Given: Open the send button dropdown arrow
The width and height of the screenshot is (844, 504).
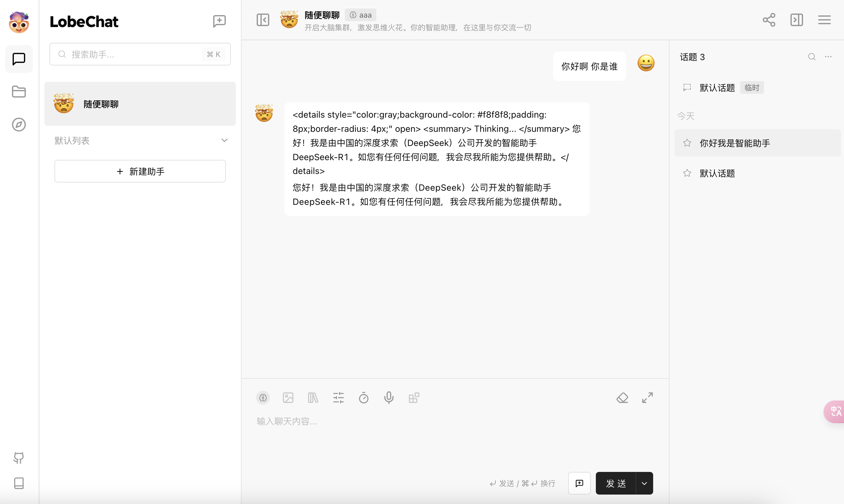Looking at the screenshot, I should point(644,483).
